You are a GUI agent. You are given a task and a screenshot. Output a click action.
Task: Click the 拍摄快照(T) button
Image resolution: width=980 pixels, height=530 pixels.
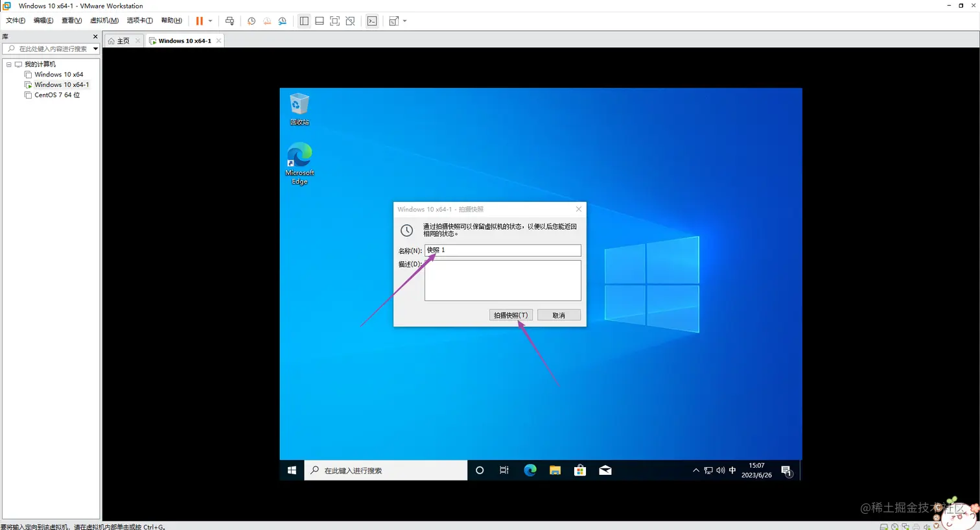[x=511, y=315]
